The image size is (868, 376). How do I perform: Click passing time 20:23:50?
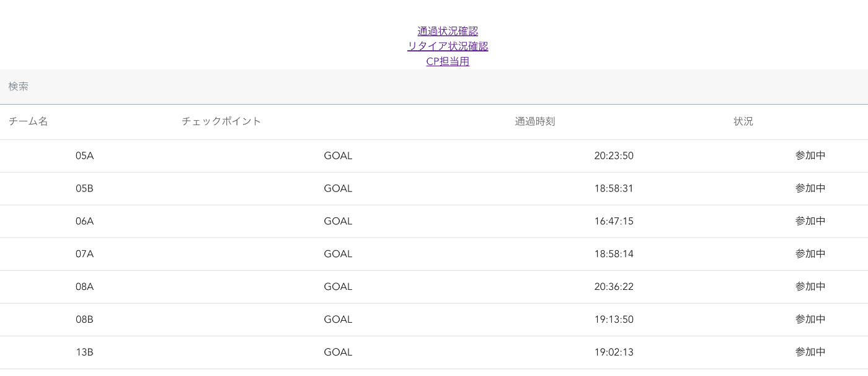point(613,156)
